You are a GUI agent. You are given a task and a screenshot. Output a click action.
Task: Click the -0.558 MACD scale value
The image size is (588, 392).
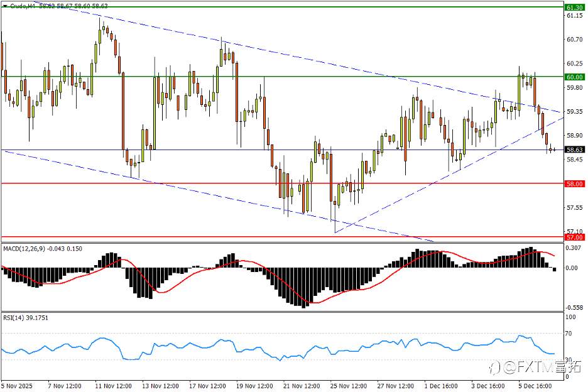click(x=575, y=308)
